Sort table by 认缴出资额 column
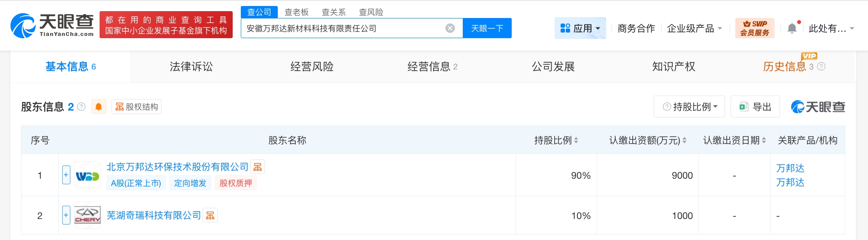 tap(684, 140)
